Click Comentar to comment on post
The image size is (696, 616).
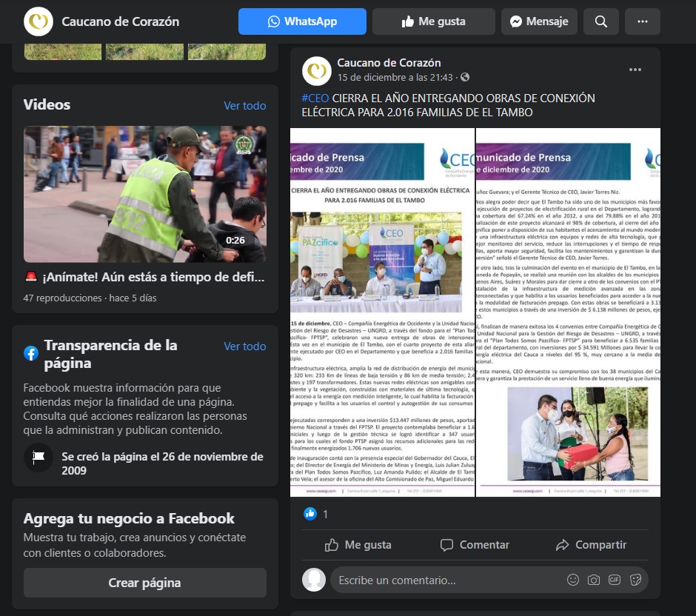click(x=475, y=545)
